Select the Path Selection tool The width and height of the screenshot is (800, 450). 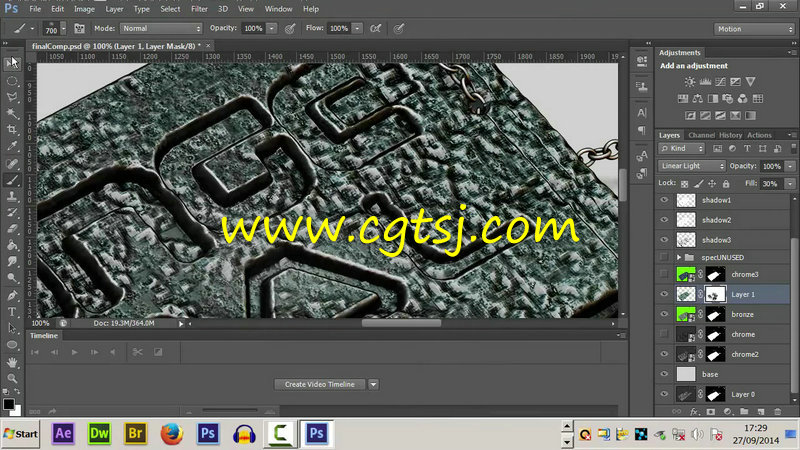coord(12,328)
